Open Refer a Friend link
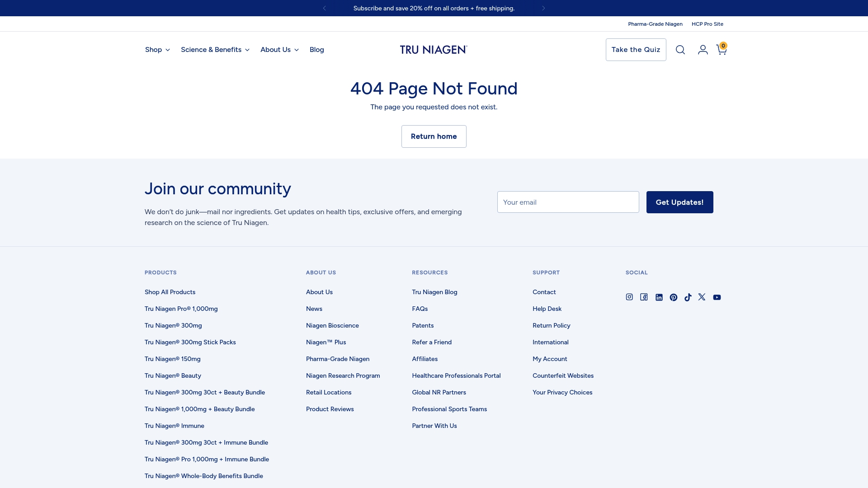Image resolution: width=868 pixels, height=488 pixels. (432, 343)
